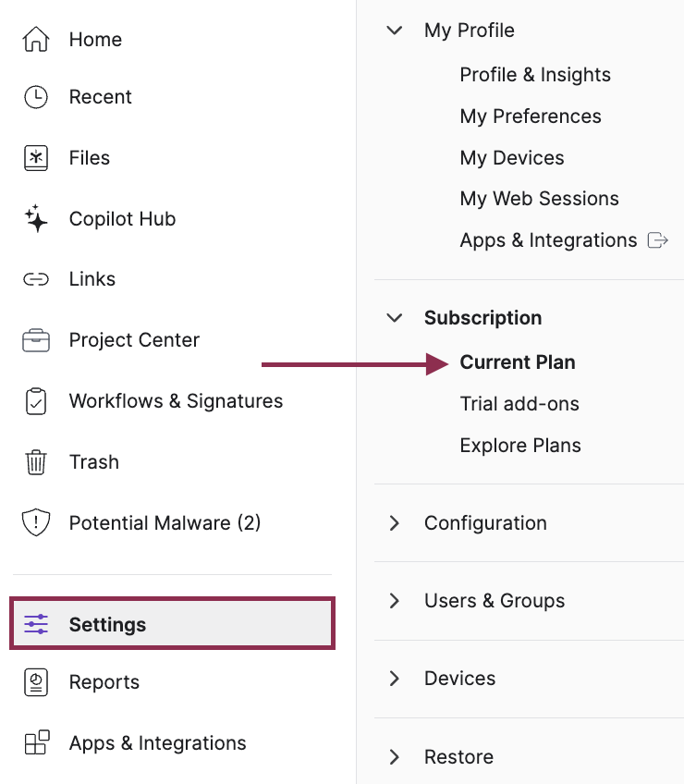Click the Potential Malware shield icon

coord(35,522)
